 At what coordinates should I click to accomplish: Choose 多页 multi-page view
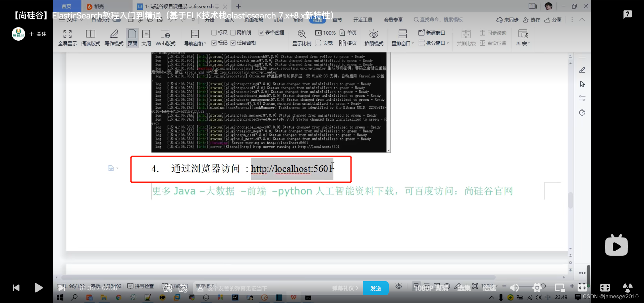pos(348,43)
